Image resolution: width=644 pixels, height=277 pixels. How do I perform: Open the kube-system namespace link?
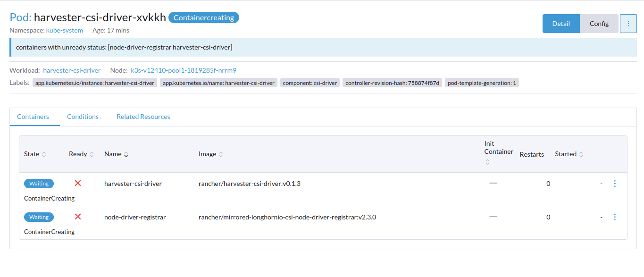coord(63,30)
